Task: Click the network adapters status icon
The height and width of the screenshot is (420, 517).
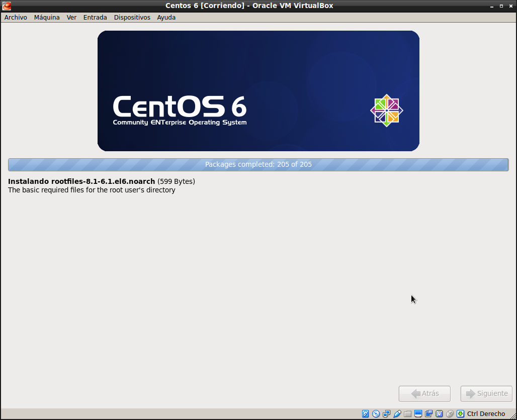Action: coord(386,414)
